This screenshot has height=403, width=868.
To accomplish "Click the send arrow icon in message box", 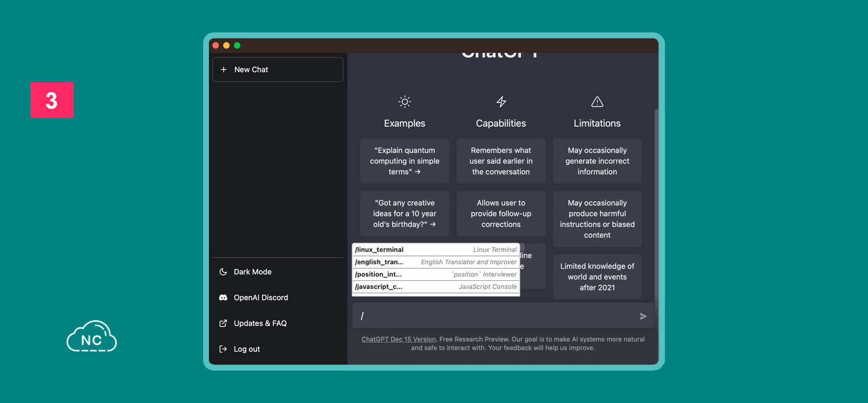I will (643, 316).
